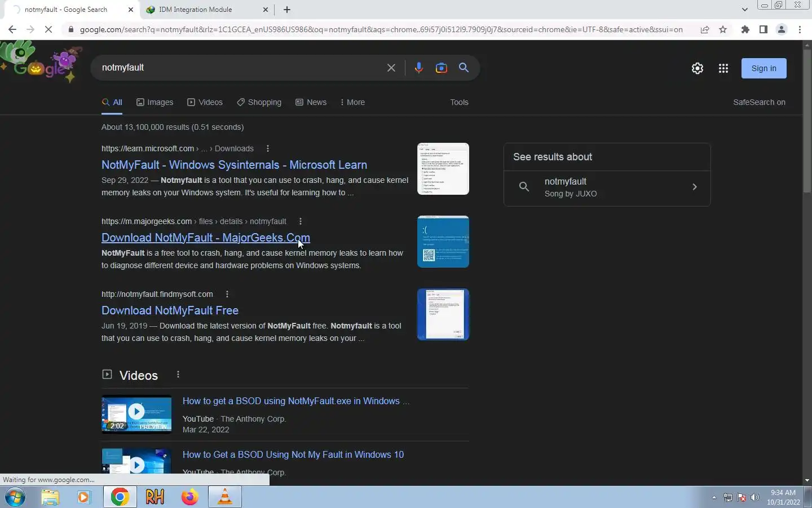Viewport: 812px width, 508px height.
Task: Open options dots for majorgeeks.com result
Action: point(301,221)
